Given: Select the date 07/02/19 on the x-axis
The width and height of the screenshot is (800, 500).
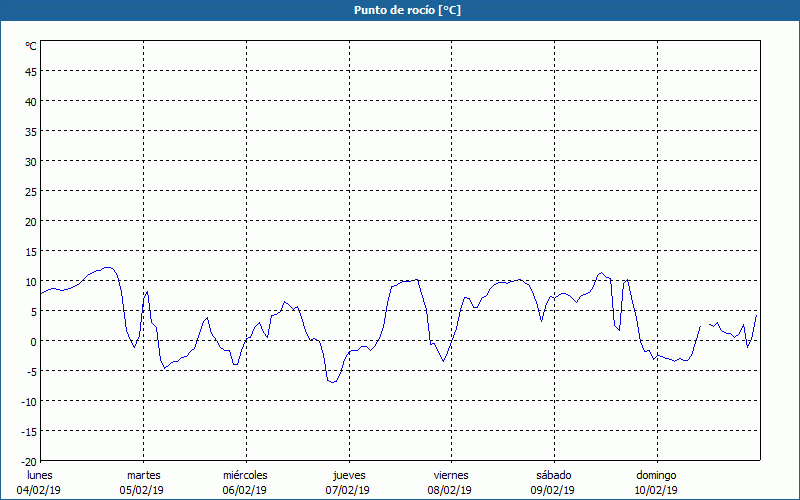Looking at the screenshot, I should tap(348, 490).
